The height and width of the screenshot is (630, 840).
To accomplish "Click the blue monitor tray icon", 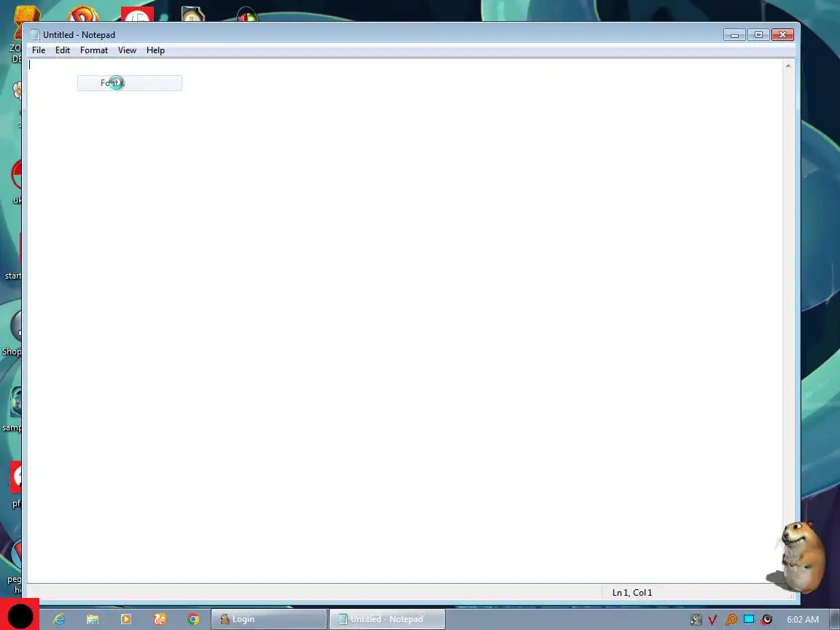I will 749,619.
